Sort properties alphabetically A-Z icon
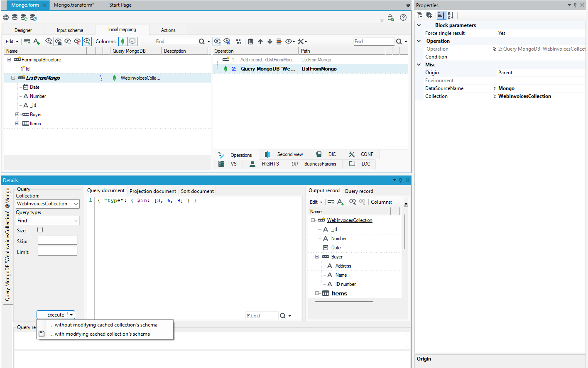Image resolution: width=588 pixels, height=368 pixels. pos(451,15)
